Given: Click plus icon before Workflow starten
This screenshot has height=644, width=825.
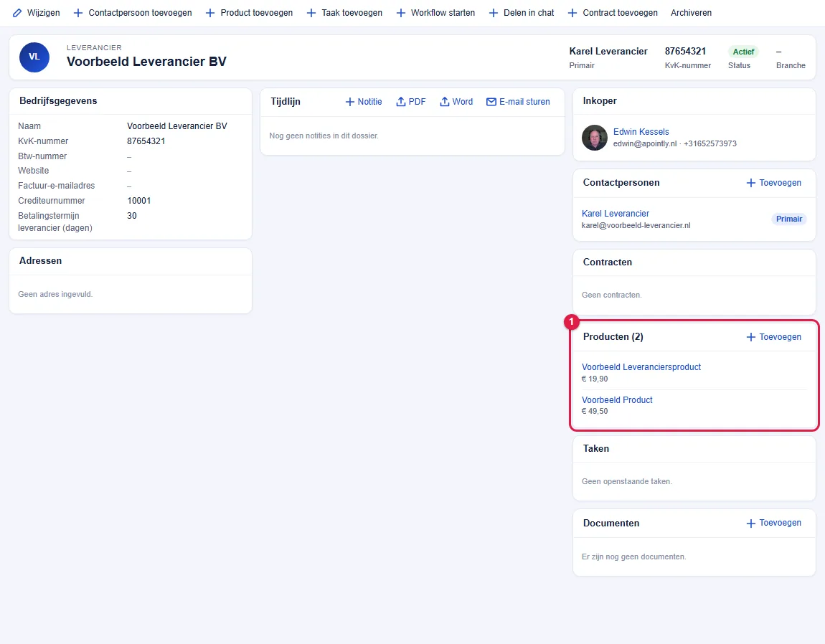Looking at the screenshot, I should point(400,13).
